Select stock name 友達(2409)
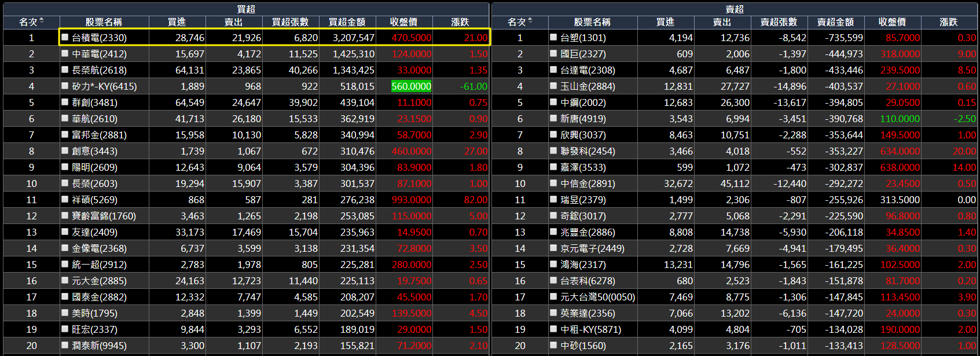This screenshot has height=356, width=980. (x=94, y=232)
